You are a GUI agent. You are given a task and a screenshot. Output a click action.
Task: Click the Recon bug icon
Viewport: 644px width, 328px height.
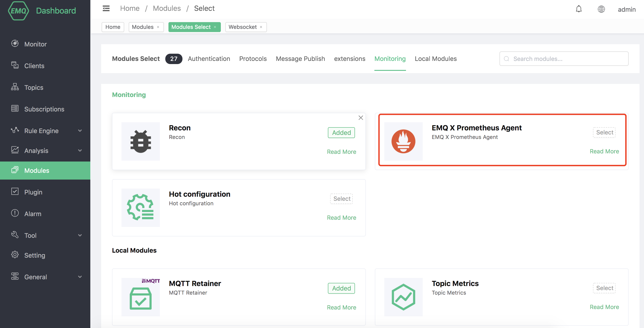[x=140, y=141]
